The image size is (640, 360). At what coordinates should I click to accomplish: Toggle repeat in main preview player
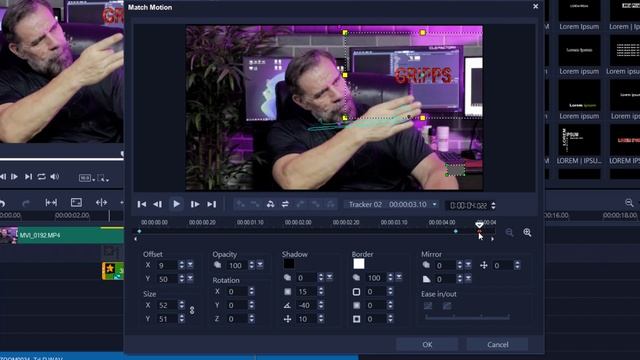[x=41, y=177]
